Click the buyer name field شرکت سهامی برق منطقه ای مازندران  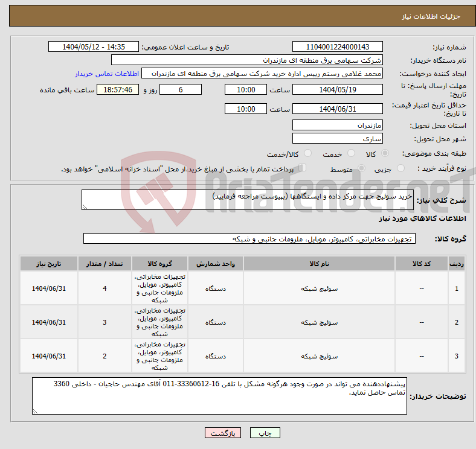click(x=247, y=60)
